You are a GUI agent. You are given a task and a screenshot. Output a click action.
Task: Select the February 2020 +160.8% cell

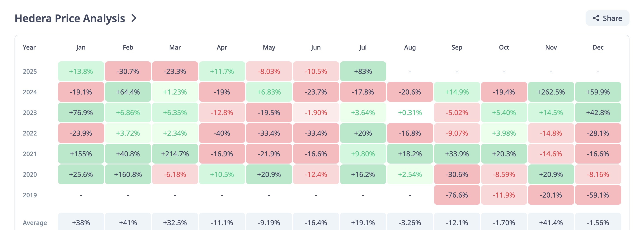128,174
